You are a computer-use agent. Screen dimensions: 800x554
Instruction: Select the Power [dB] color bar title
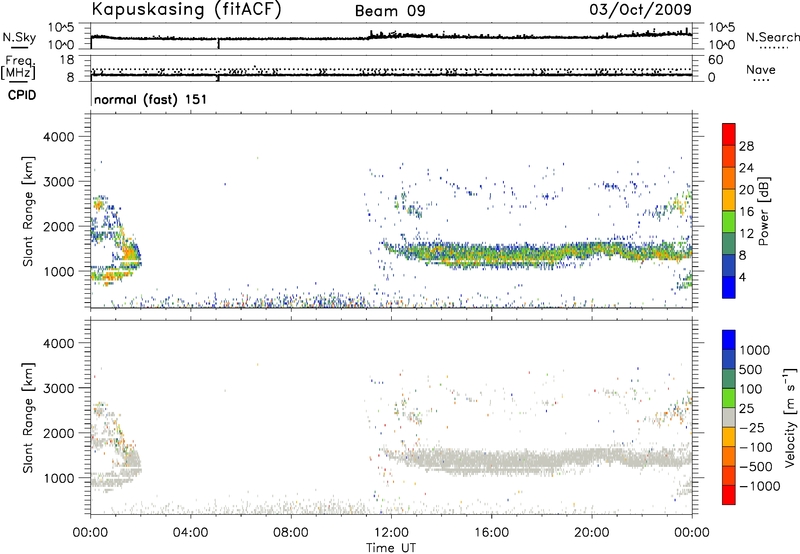point(763,211)
